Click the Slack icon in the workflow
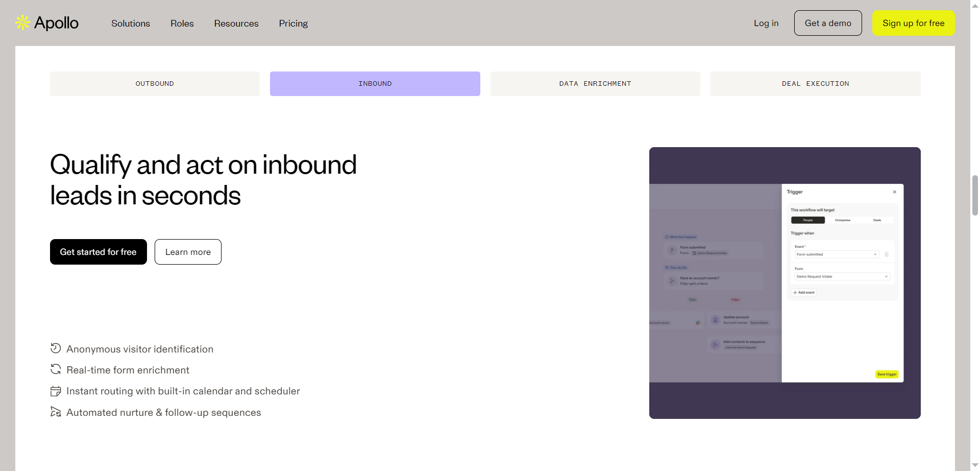The image size is (980, 471). (698, 322)
